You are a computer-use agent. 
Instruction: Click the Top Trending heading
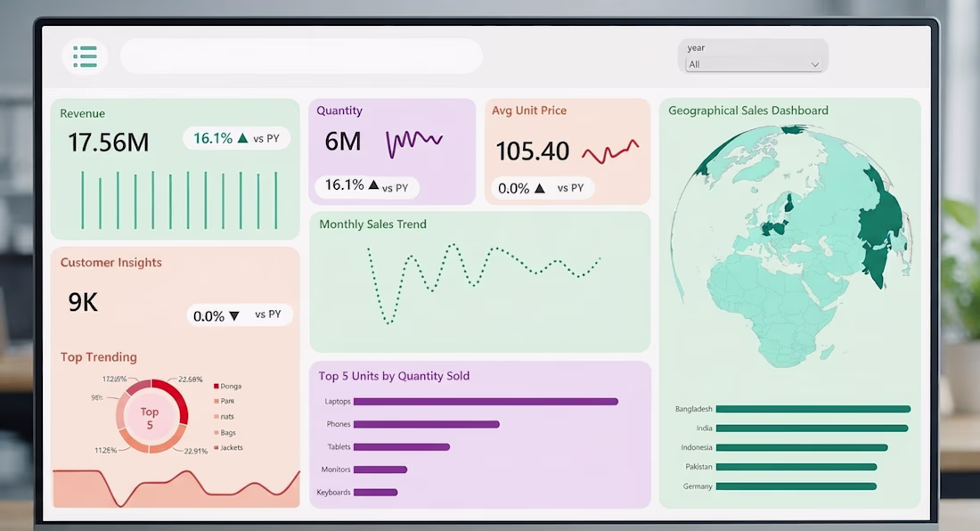click(x=99, y=356)
